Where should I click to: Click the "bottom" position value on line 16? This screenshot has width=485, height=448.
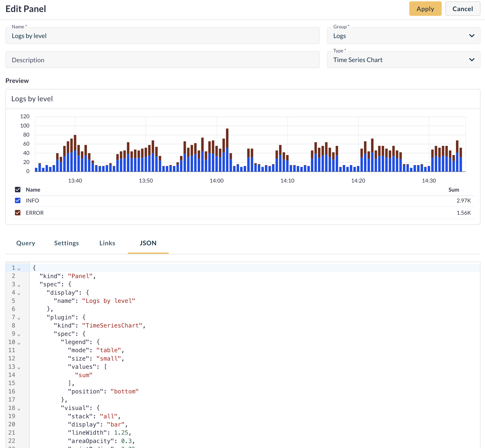(124, 391)
